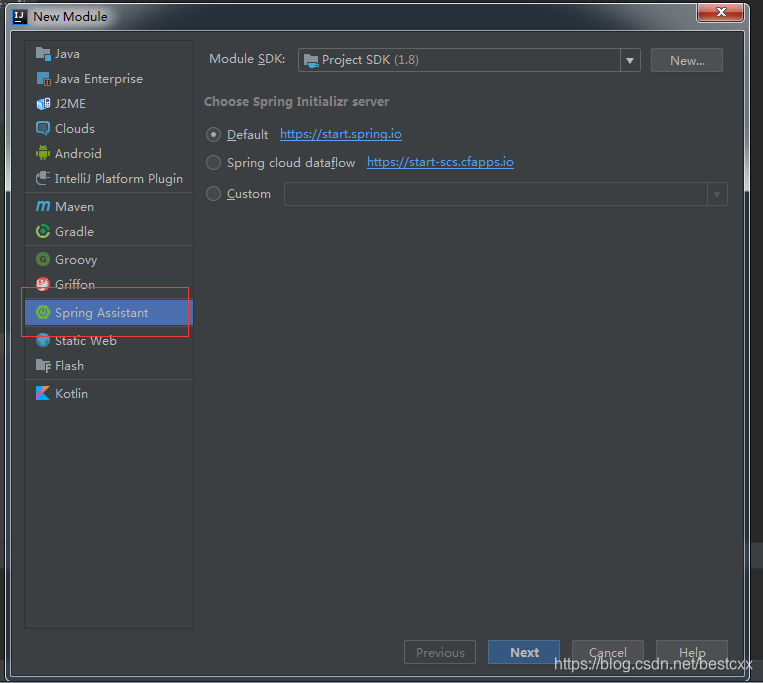Click the J2ME module icon

(43, 104)
